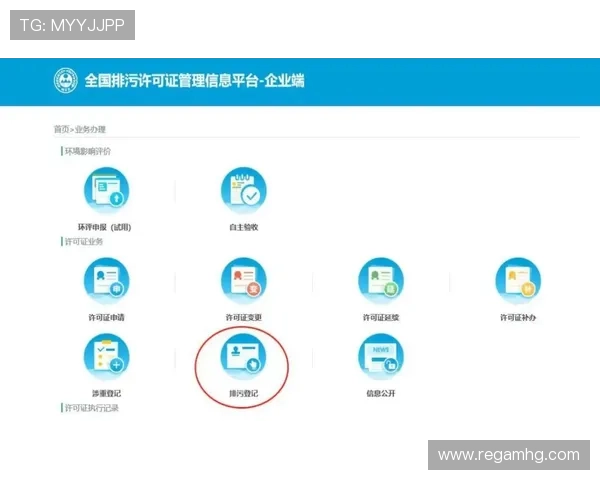Click the 环境影响评价 section heading
This screenshot has width=600, height=480.
(x=88, y=151)
